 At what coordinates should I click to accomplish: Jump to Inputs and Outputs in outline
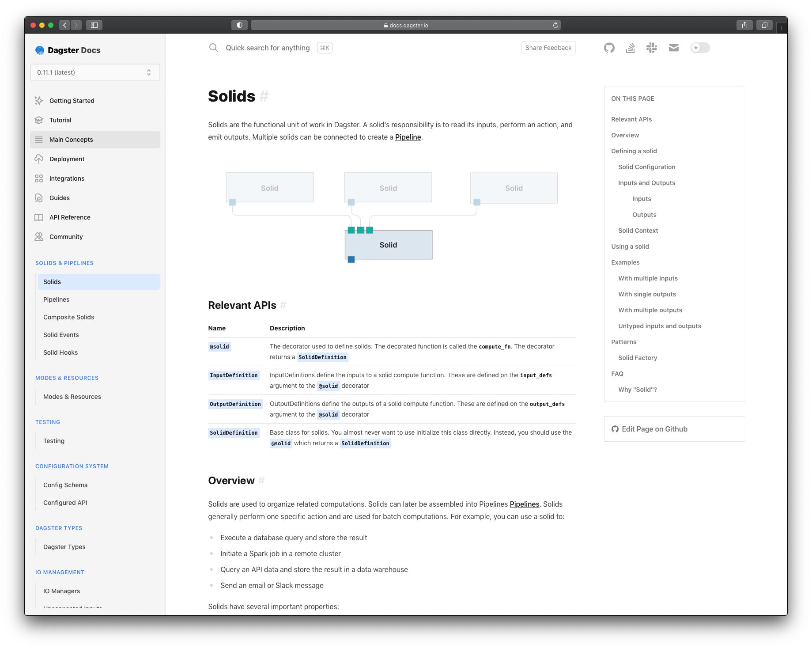pos(647,183)
